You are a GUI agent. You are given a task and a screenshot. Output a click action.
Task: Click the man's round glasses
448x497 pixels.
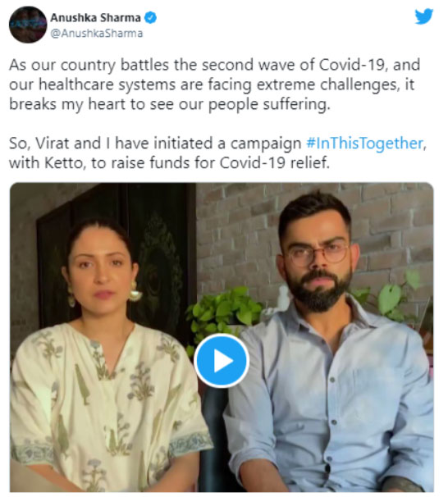pyautogui.click(x=317, y=254)
